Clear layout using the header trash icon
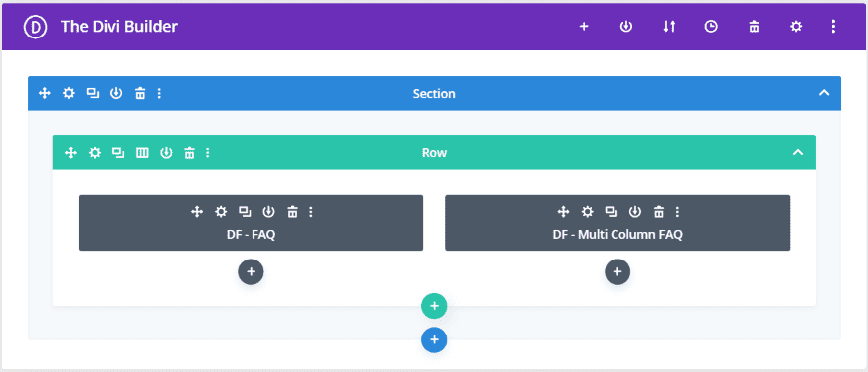The width and height of the screenshot is (868, 372). click(754, 27)
